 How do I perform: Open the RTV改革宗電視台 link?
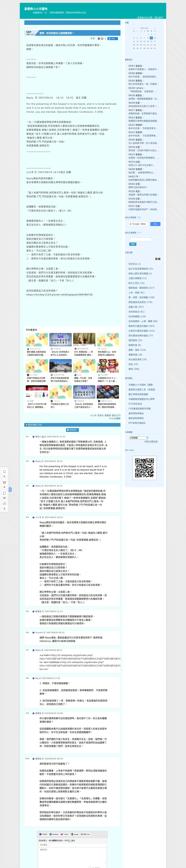137,423
